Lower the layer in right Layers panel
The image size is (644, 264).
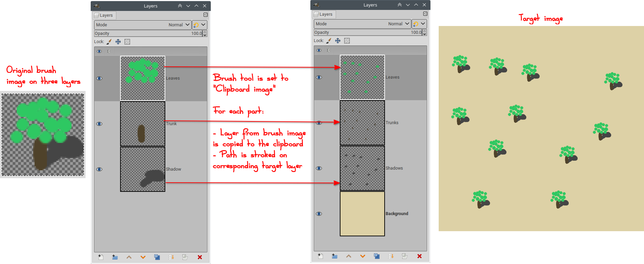[363, 256]
